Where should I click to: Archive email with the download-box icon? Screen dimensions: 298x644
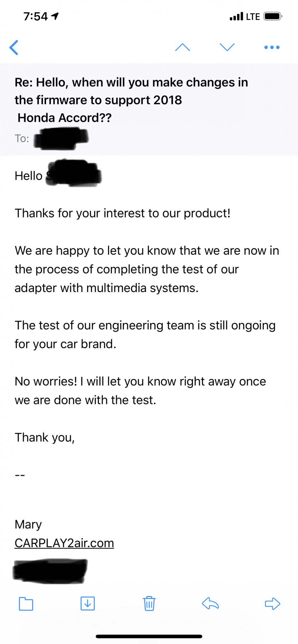[88, 603]
